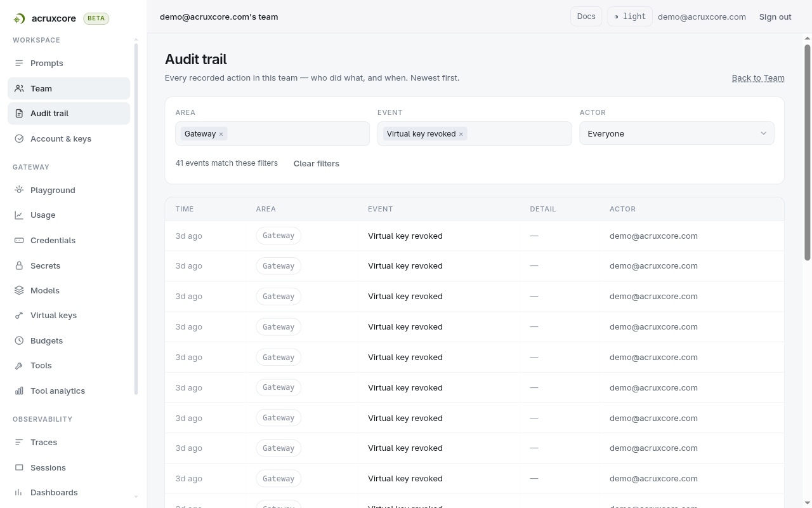Open the Prompts page
The image size is (812, 508).
pyautogui.click(x=69, y=63)
